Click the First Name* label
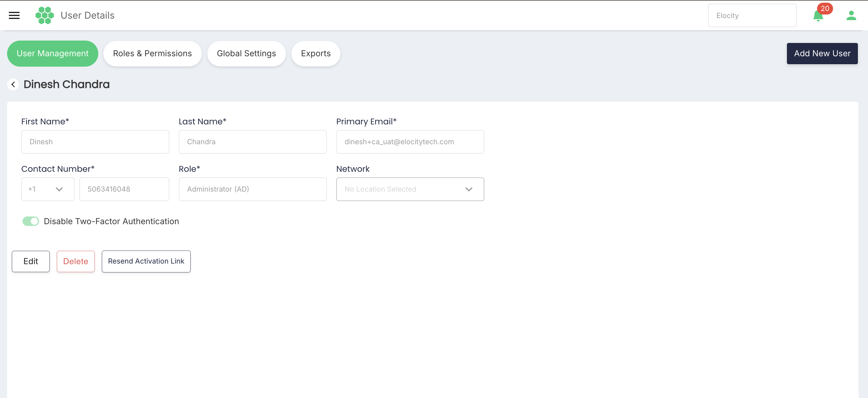868x398 pixels. [x=45, y=121]
